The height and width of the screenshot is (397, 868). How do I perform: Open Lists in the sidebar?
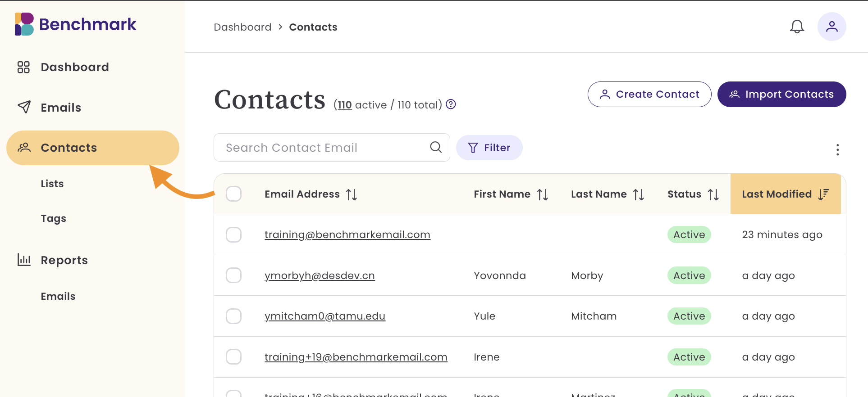pos(52,184)
